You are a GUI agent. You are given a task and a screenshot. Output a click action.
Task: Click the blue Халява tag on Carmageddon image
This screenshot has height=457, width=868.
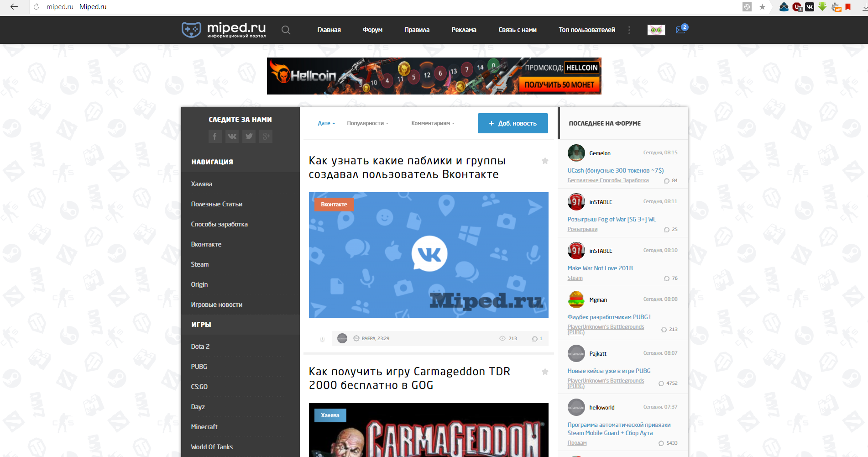coord(330,415)
